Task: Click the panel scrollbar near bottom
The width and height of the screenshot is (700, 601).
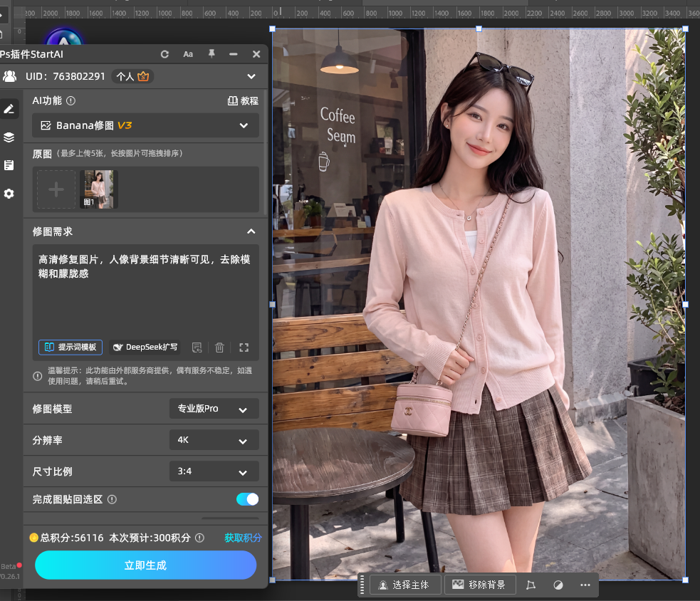Action: coord(230,518)
